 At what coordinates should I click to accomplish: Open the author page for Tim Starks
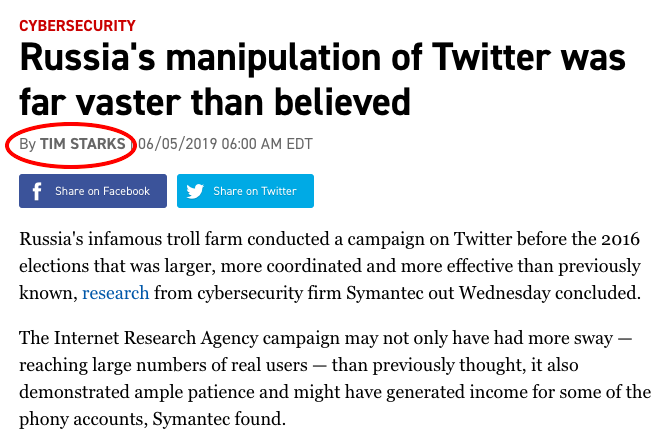[83, 144]
